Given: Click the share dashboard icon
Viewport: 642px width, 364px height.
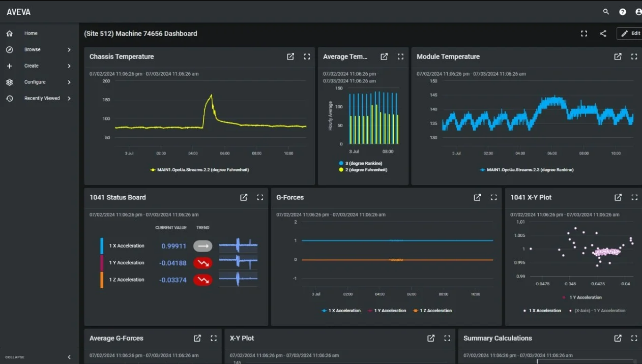Looking at the screenshot, I should (603, 34).
